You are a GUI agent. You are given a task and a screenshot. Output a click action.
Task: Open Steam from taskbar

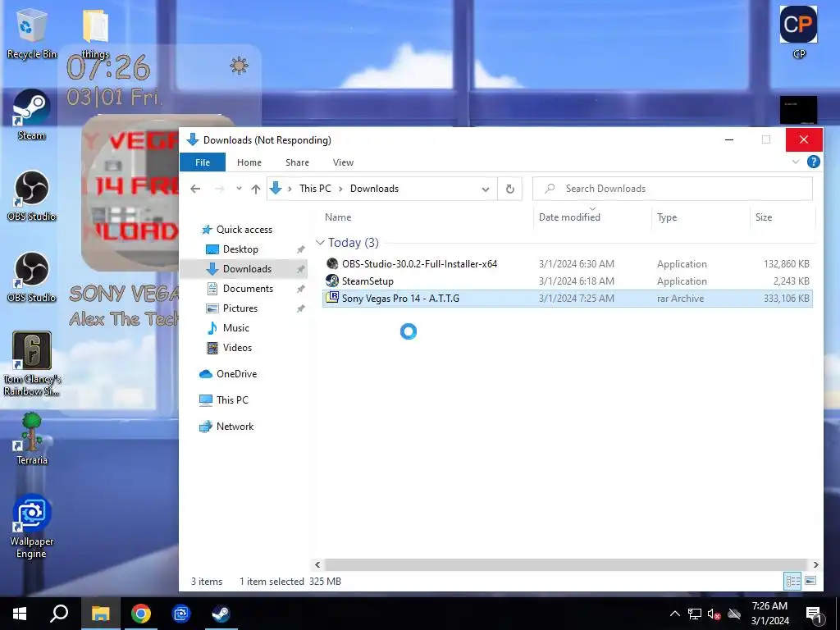(221, 614)
